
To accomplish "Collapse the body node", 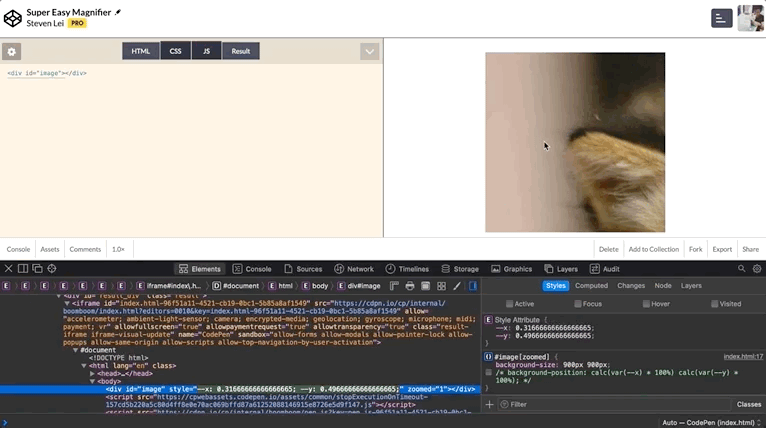I will pyautogui.click(x=92, y=381).
